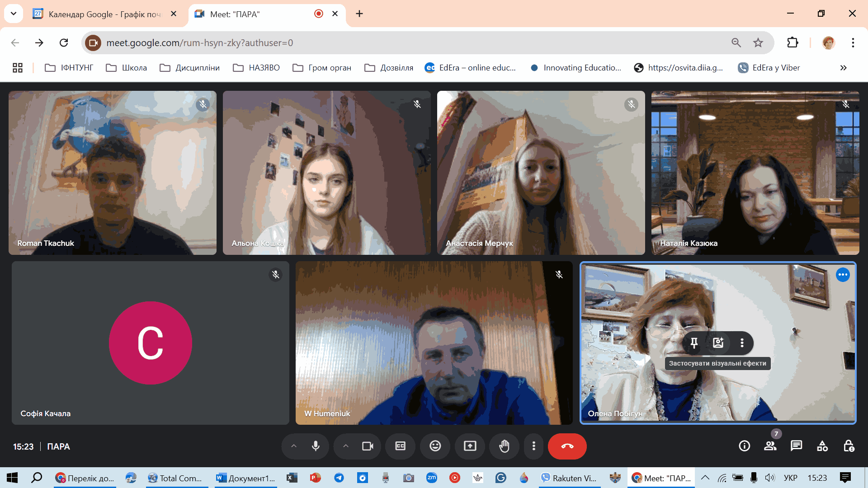Image resolution: width=868 pixels, height=488 pixels.
Task: Expand video settings arrow beside camera
Action: (346, 446)
